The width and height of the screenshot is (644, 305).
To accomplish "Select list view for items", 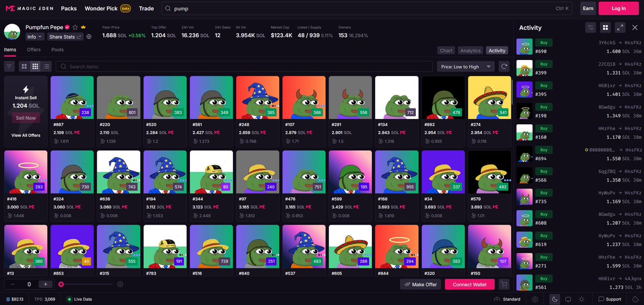I will point(47,66).
